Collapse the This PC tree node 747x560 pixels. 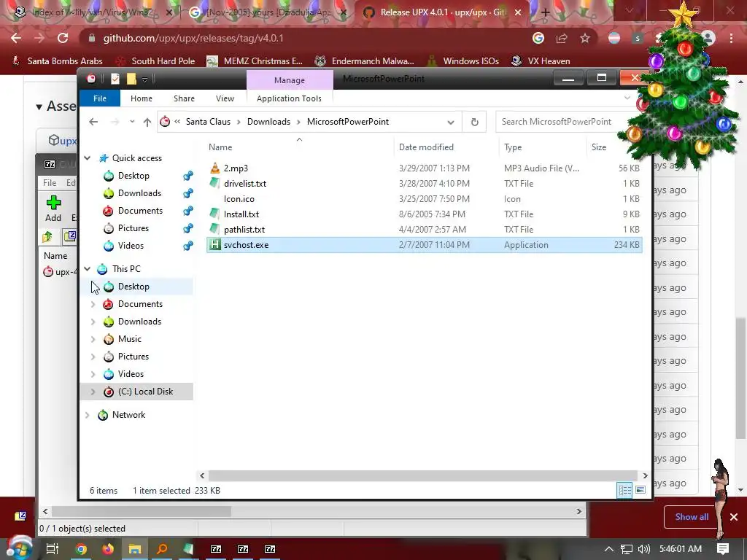(x=88, y=269)
